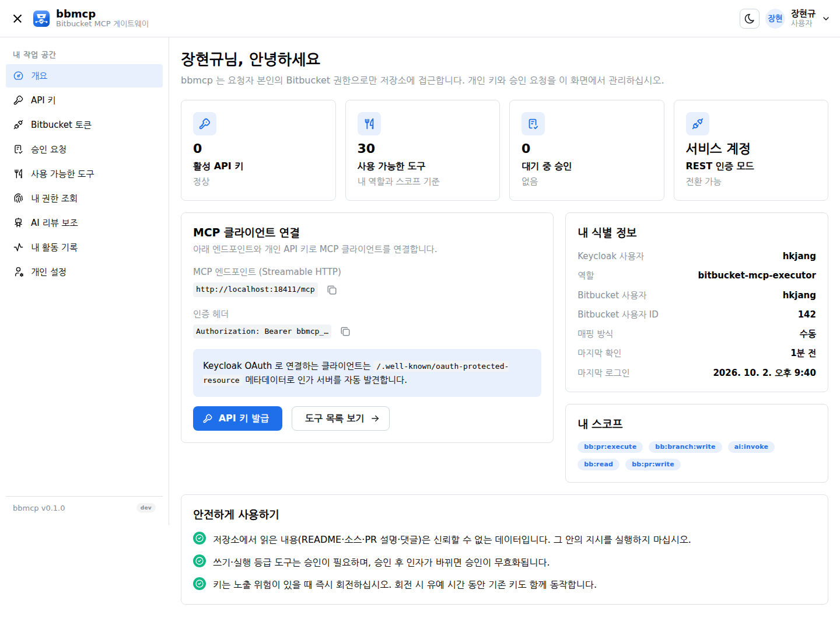Click the tools icon on 사용 가능한 도구 card
Screen dimensions: 840x628
click(x=369, y=124)
